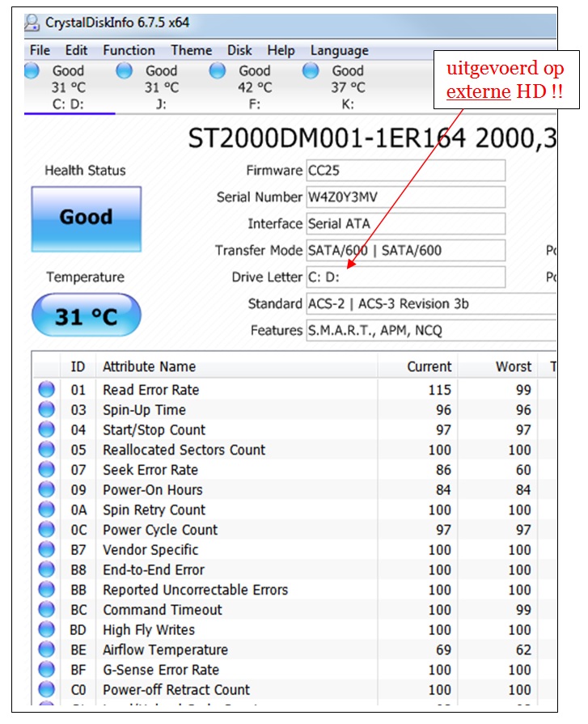The width and height of the screenshot is (588, 724).
Task: Select the F: disk 42 °C status orb
Action: 218,71
